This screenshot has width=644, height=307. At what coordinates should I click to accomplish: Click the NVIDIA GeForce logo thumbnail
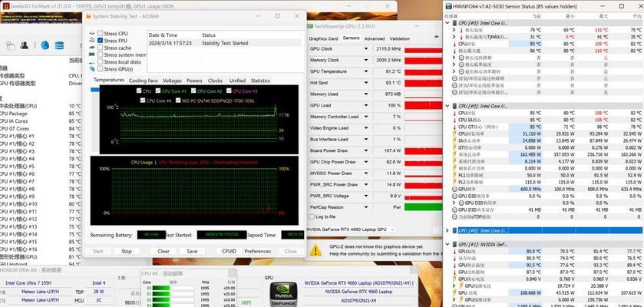pos(283,293)
